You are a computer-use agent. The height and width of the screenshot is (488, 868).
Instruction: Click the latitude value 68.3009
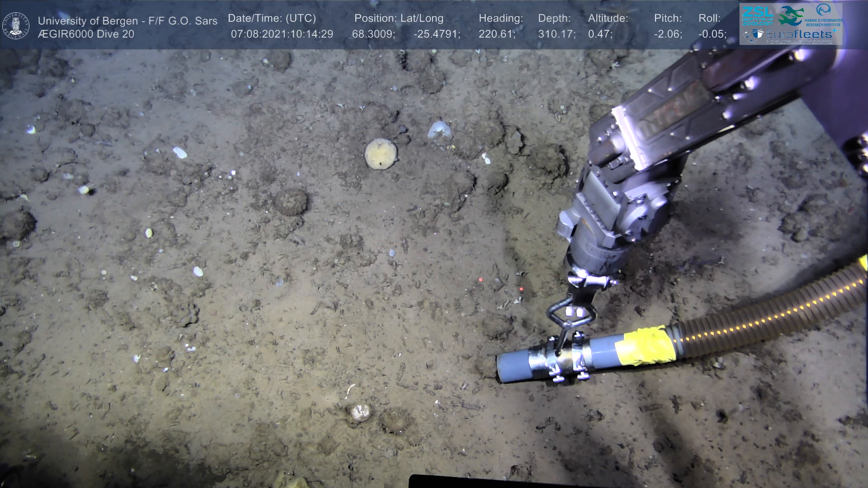pyautogui.click(x=373, y=34)
